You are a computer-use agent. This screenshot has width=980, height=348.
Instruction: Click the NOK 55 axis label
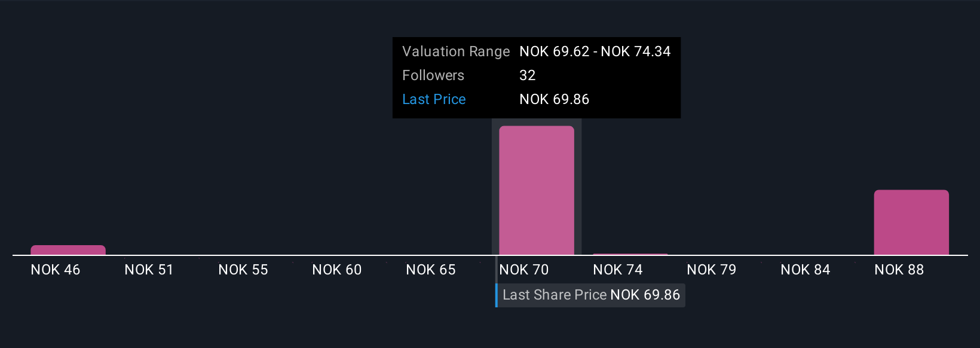(243, 270)
